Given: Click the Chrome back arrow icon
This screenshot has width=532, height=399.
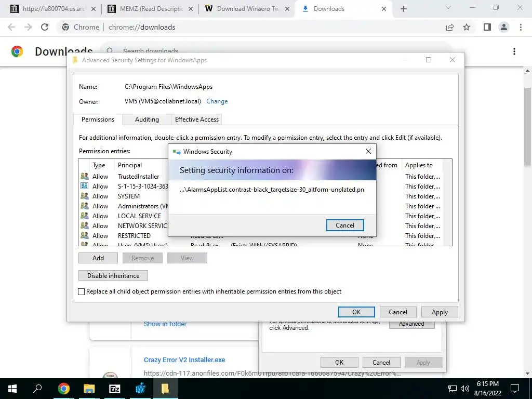Looking at the screenshot, I should click(x=11, y=27).
